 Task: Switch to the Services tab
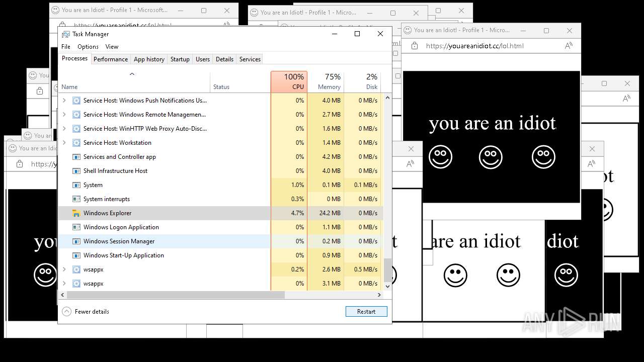[250, 59]
